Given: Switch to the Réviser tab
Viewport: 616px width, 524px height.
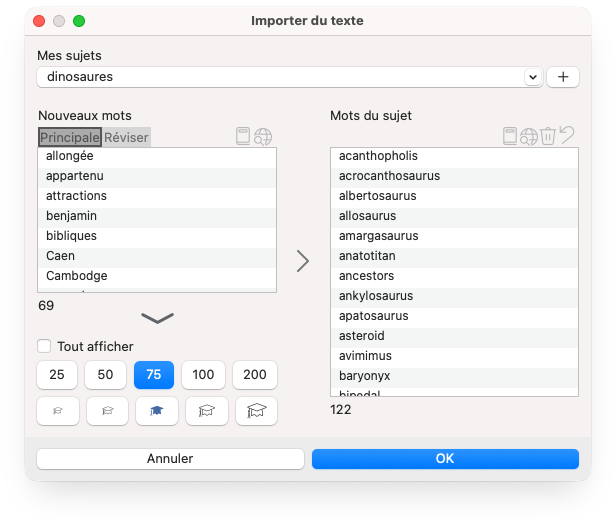Looking at the screenshot, I should coord(127,137).
